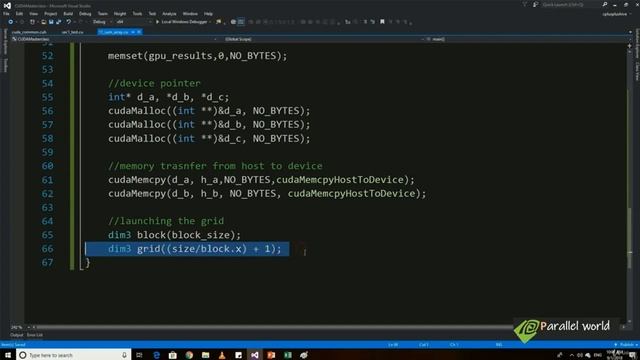Screen dimensions: 640x360
Task: Switch to the second .cu file tab
Action: click(x=72, y=32)
